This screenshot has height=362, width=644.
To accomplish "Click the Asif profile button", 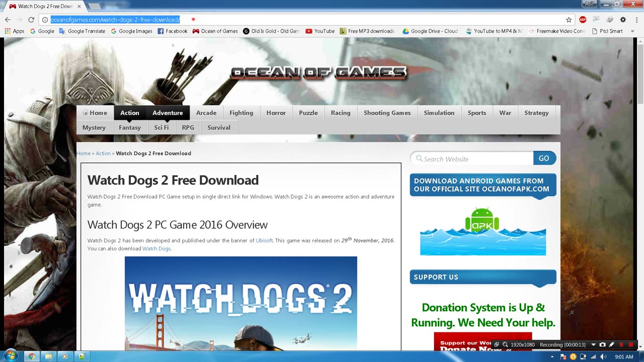I will point(589,4).
